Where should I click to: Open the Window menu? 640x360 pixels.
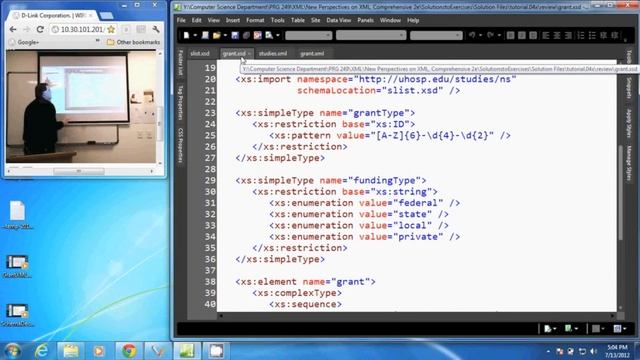pos(390,20)
